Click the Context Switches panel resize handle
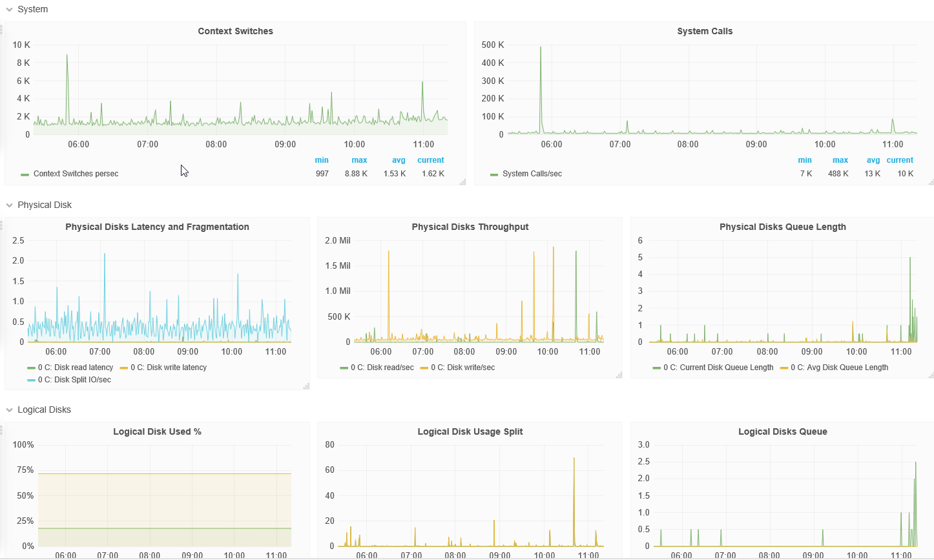The height and width of the screenshot is (560, 934). pyautogui.click(x=462, y=182)
